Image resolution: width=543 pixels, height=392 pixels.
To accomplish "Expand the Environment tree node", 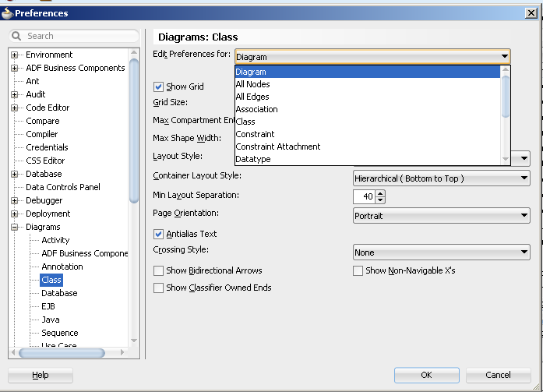I will coord(14,55).
